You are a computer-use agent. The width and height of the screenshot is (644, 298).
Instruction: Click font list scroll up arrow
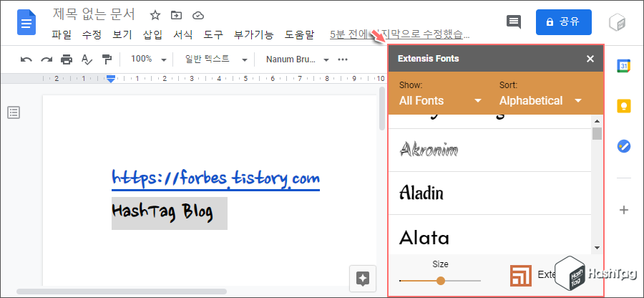pyautogui.click(x=597, y=121)
